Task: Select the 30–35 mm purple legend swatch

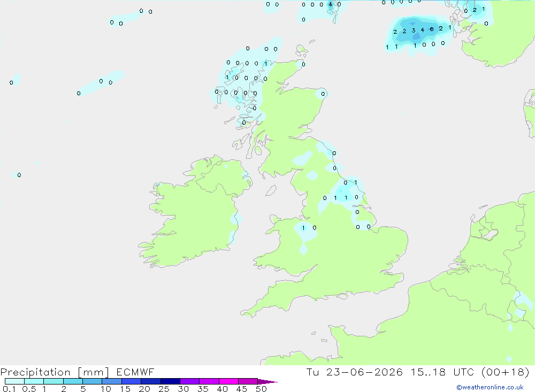Action: click(190, 381)
